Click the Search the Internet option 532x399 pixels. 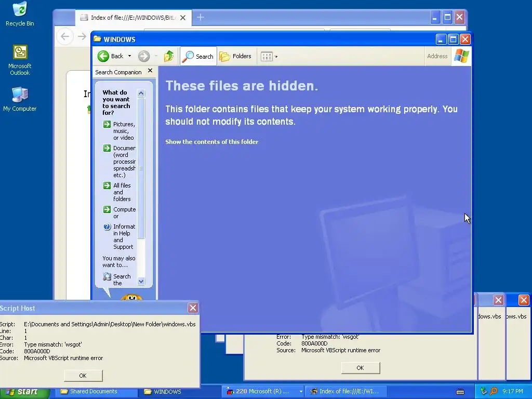click(x=117, y=280)
